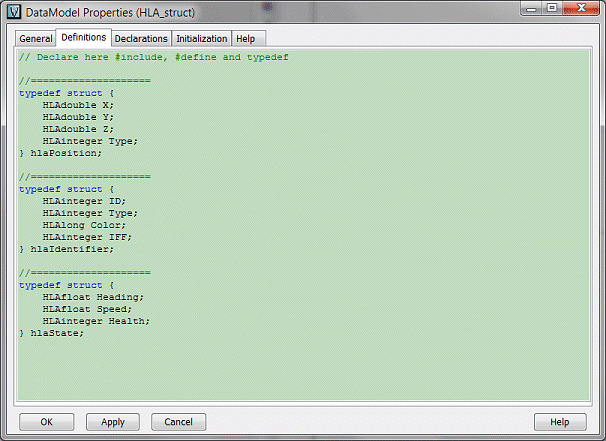Click the Apply button

coord(113,422)
